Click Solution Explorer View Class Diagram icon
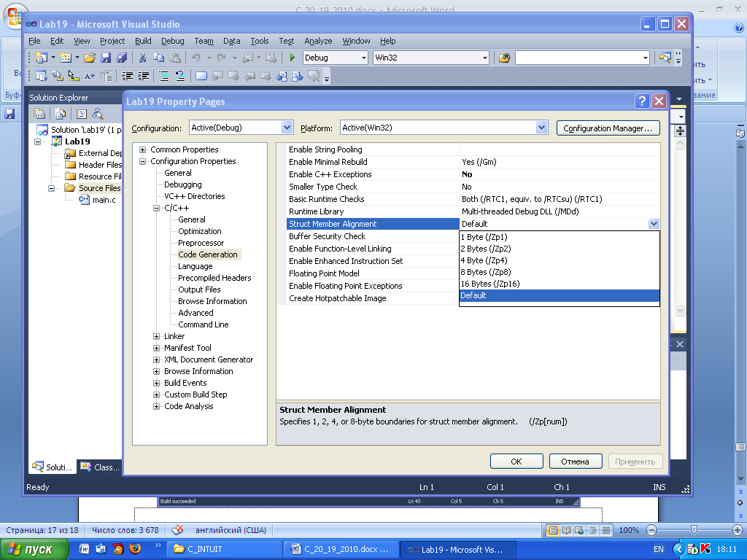Screen dimensions: 747x560 [98, 114]
